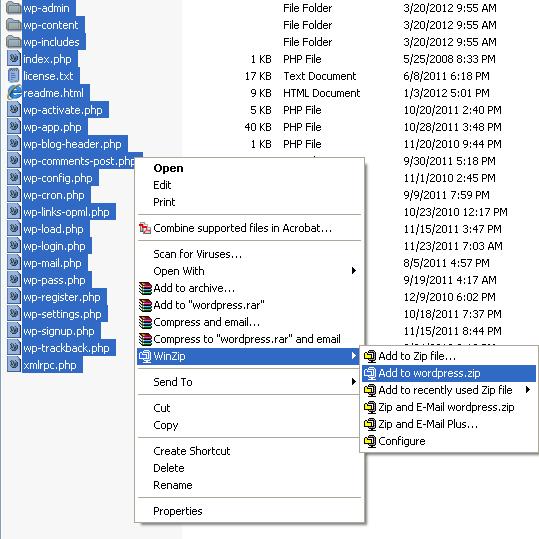Click the icon beside Zip and E-Mail Plus

tap(370, 424)
